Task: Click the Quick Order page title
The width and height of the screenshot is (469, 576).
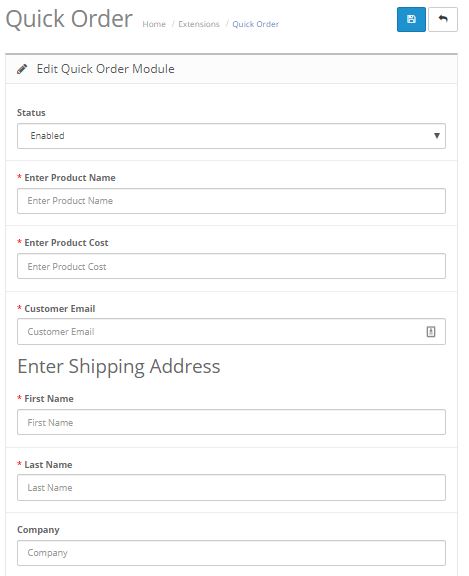Action: (69, 19)
